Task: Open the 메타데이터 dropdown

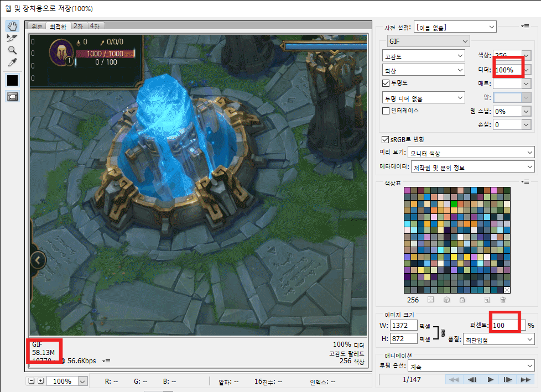Action: 472,167
